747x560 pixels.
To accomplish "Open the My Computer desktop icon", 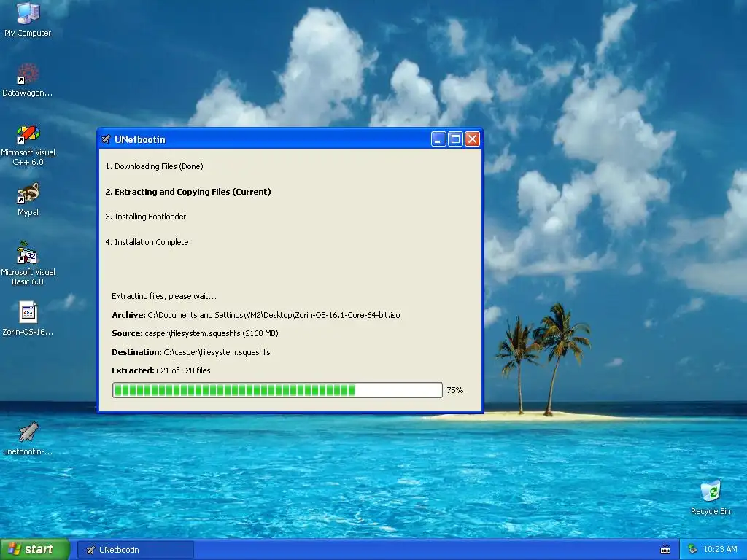I will 28,19.
